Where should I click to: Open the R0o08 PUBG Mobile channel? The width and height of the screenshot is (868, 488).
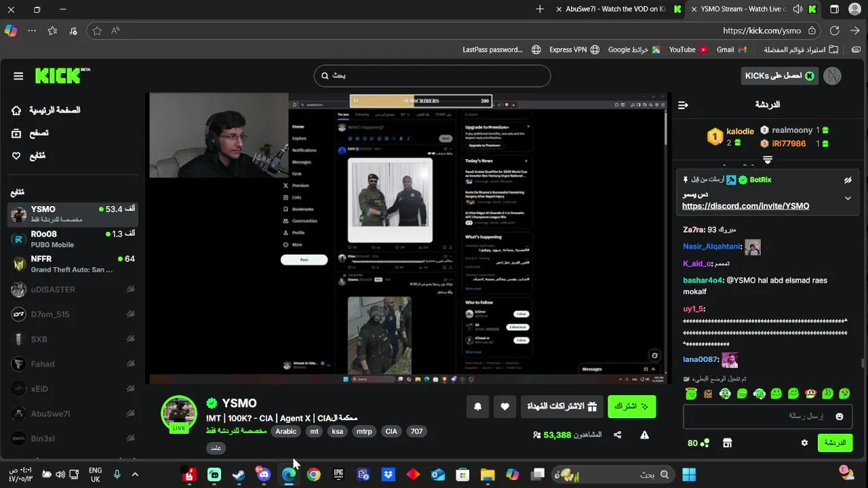click(x=73, y=239)
